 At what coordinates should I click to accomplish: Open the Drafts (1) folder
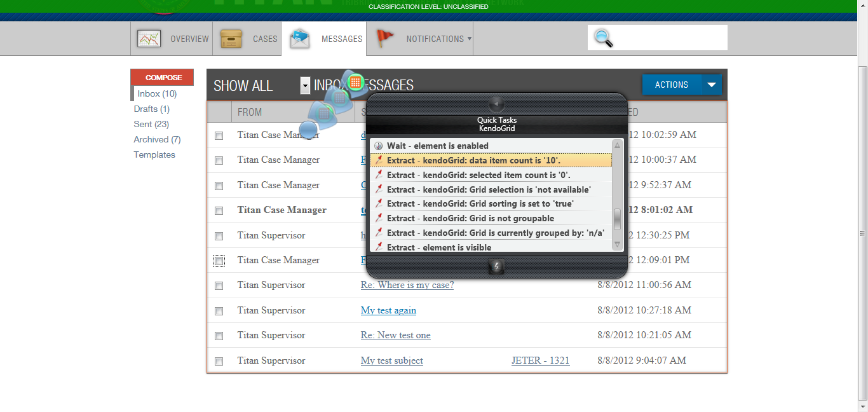(152, 109)
